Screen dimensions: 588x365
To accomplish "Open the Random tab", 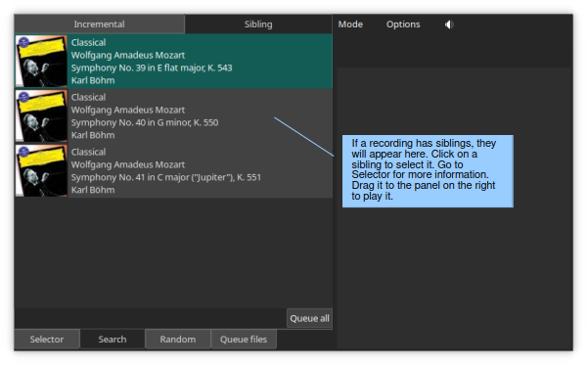I will coord(178,340).
